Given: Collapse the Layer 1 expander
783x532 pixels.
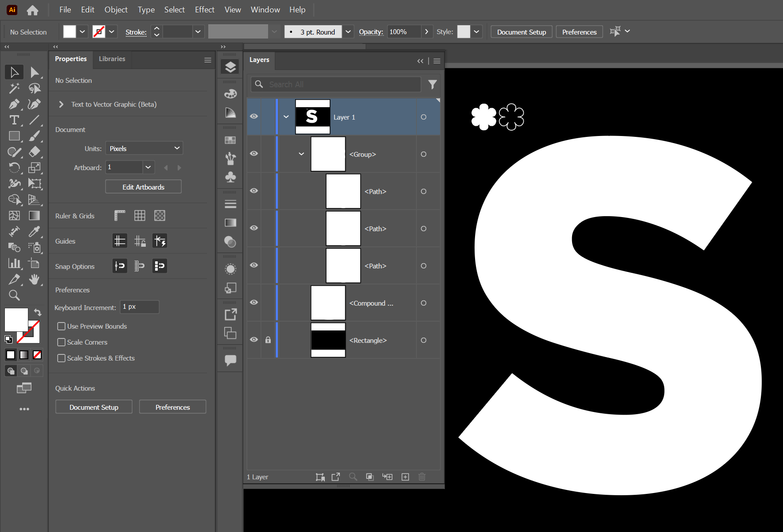Looking at the screenshot, I should click(286, 116).
